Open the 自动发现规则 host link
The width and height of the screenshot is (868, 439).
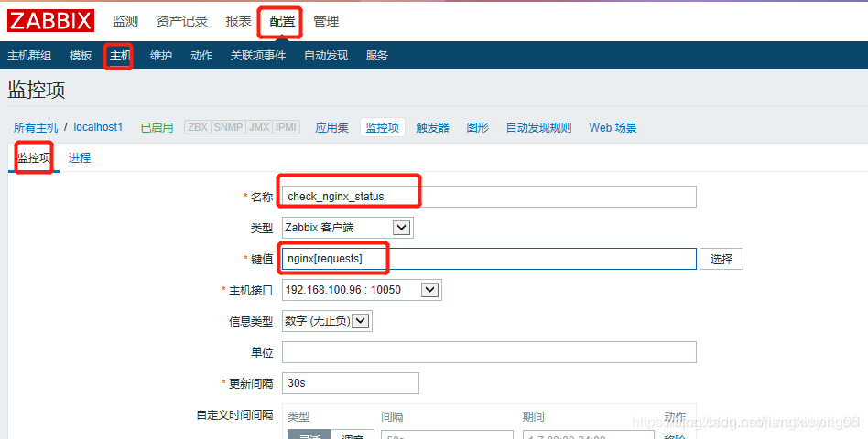[x=538, y=128]
